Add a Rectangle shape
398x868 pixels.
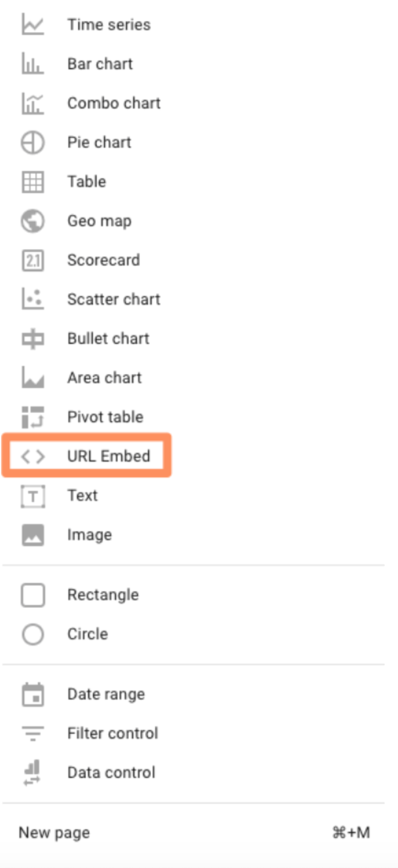(103, 595)
